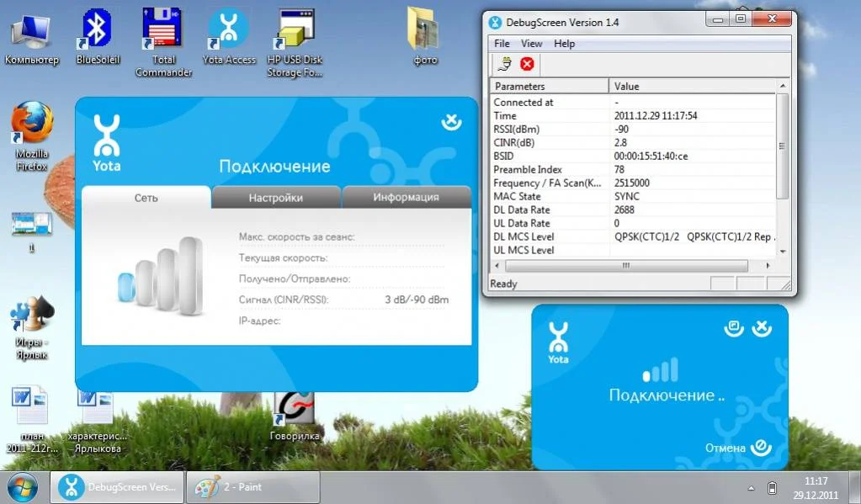Screen dimensions: 861x504
Task: Launch the Говорилка desktop shortcut
Action: 295,416
